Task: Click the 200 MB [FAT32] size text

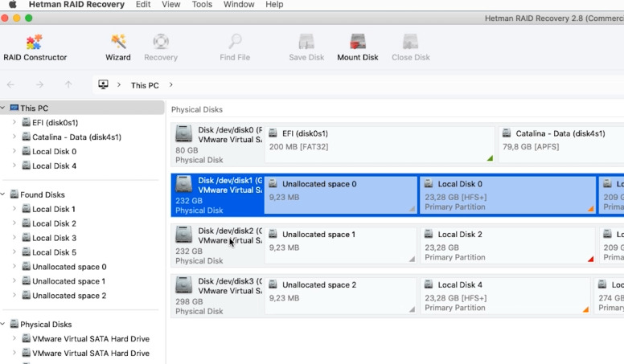Action: 298,147
